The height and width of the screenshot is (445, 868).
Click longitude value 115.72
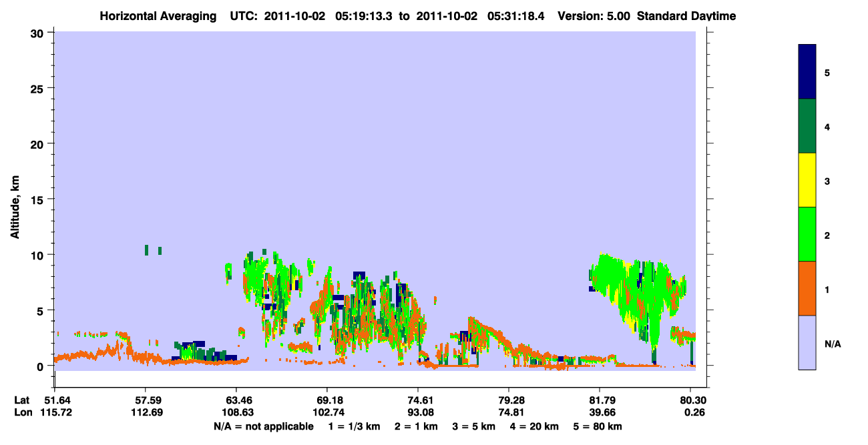[55, 412]
